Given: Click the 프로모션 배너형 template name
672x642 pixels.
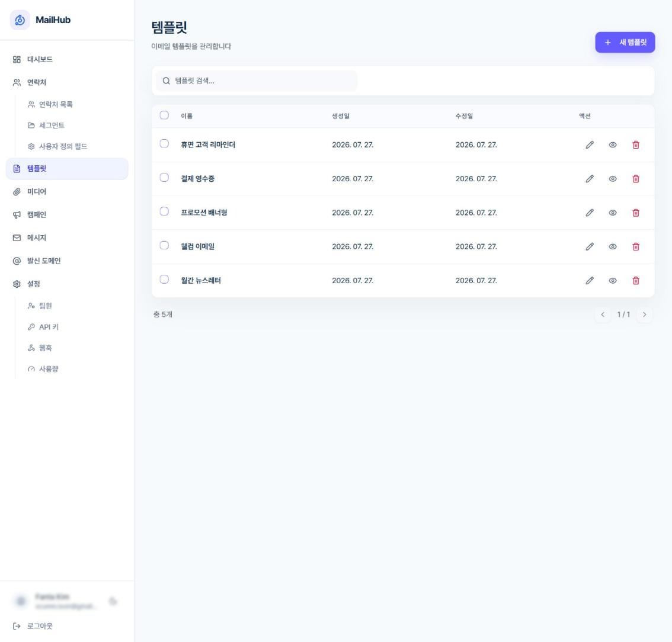Looking at the screenshot, I should [204, 213].
